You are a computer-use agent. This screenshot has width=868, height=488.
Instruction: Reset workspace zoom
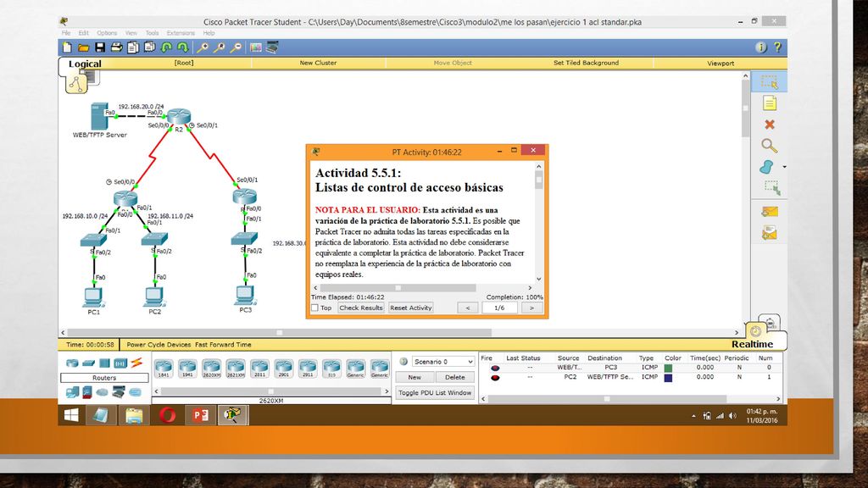pos(220,47)
